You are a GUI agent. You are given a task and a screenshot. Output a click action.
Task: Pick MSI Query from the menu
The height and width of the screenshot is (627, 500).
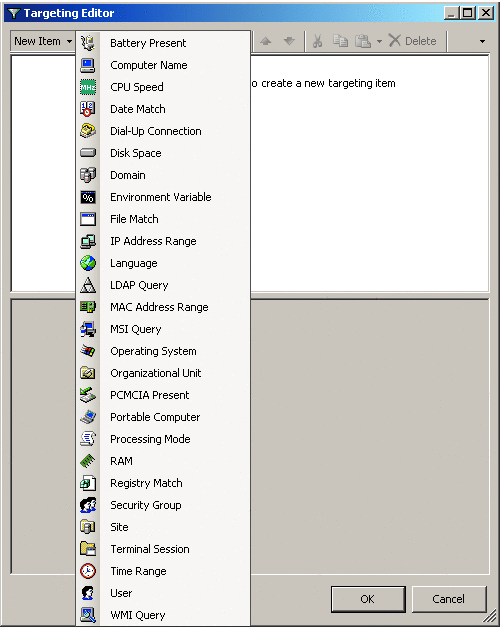pyautogui.click(x=163, y=329)
